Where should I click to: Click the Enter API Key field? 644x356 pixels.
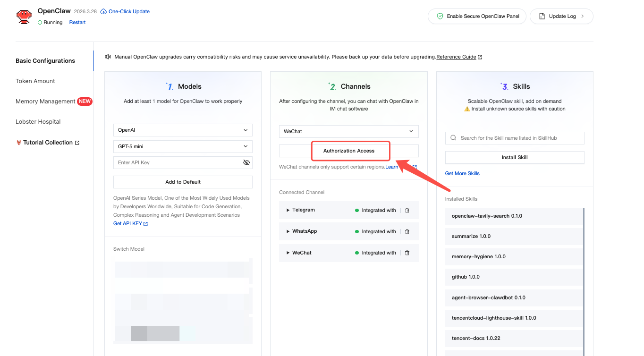pos(177,162)
